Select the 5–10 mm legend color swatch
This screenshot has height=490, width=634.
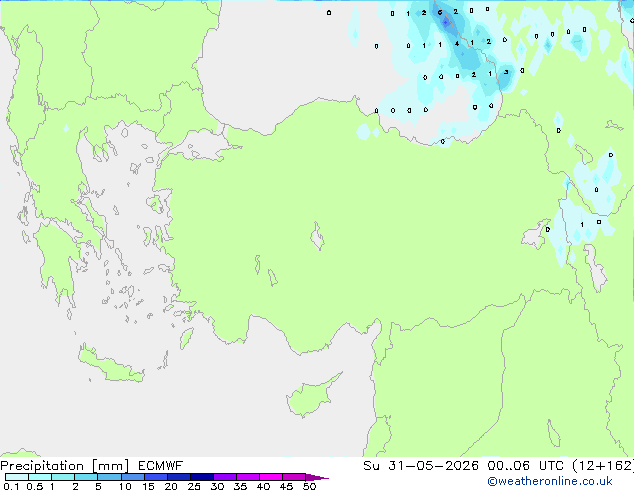pos(109,477)
